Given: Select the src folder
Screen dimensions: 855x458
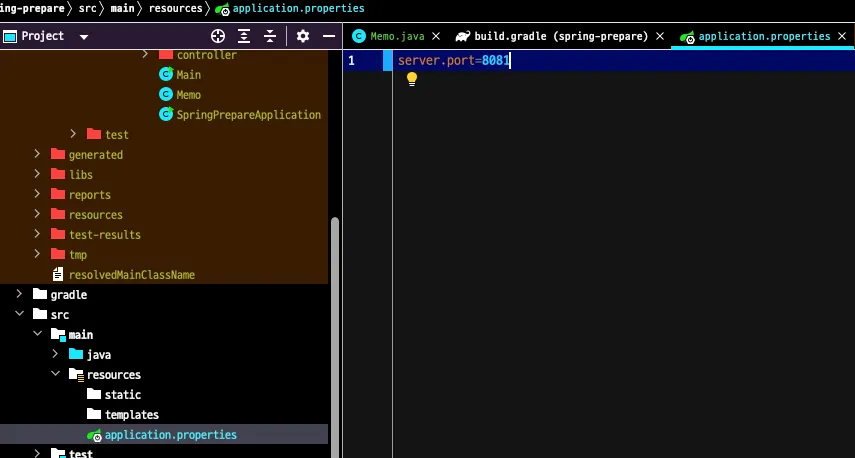Looking at the screenshot, I should (60, 315).
